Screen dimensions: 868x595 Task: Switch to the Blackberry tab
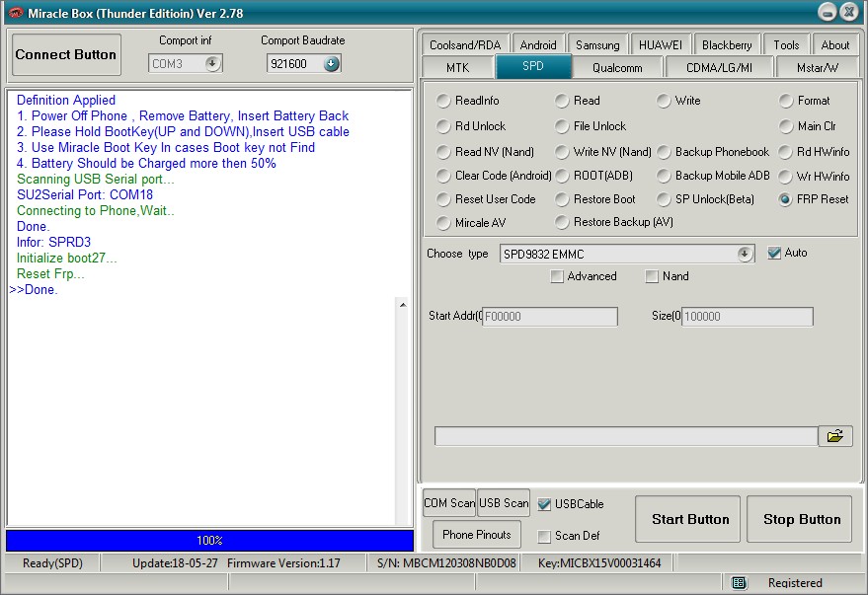tap(727, 44)
